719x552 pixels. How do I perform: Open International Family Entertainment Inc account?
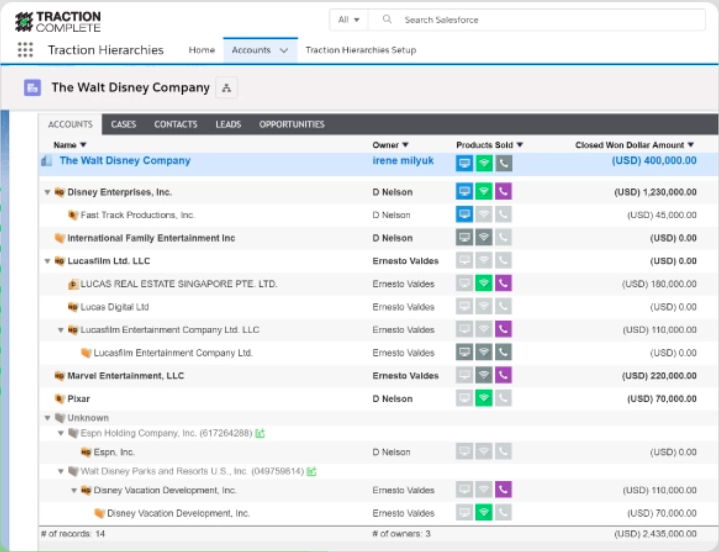pyautogui.click(x=151, y=238)
